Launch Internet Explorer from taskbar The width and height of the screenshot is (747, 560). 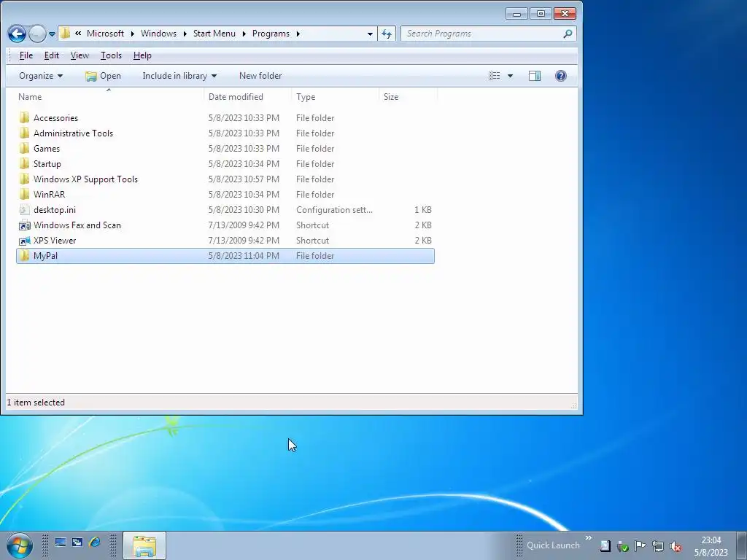(95, 542)
